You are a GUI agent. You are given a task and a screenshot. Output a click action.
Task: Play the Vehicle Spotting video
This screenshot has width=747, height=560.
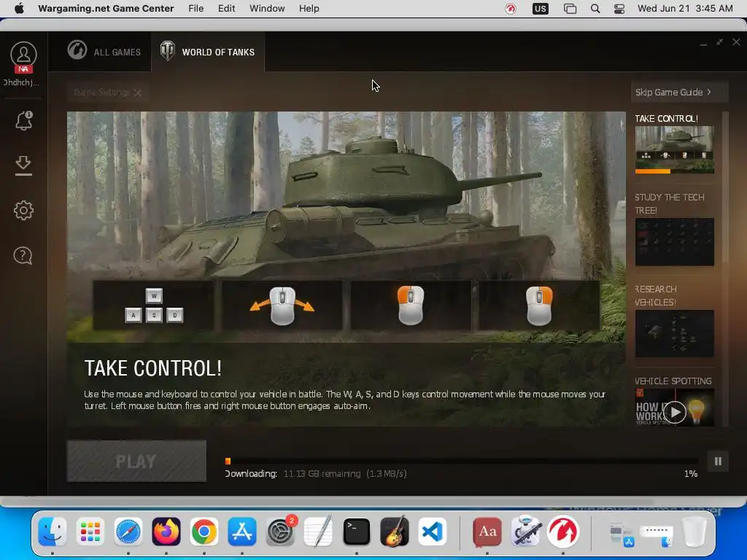(675, 413)
